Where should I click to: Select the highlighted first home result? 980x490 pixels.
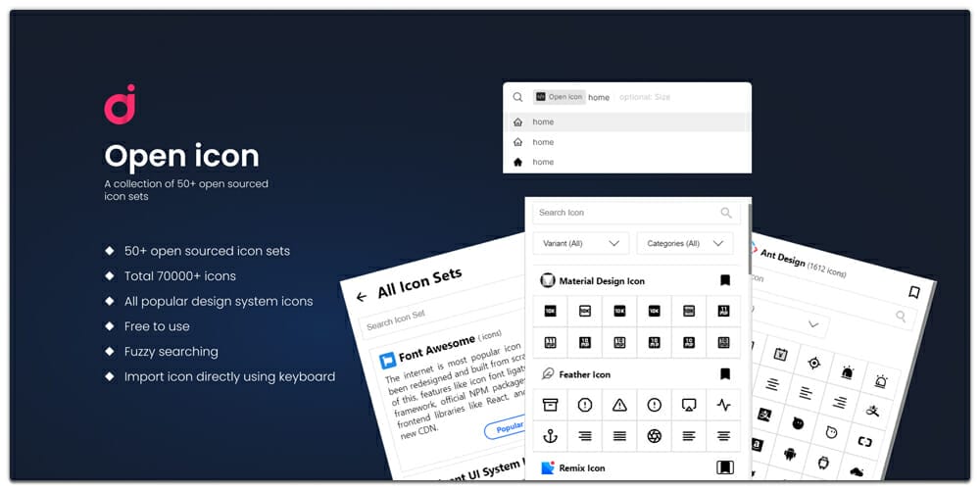[x=627, y=122]
